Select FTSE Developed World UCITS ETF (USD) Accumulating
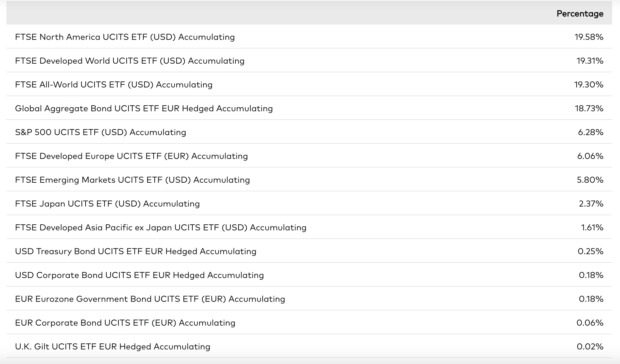The height and width of the screenshot is (364, 620). click(x=130, y=61)
